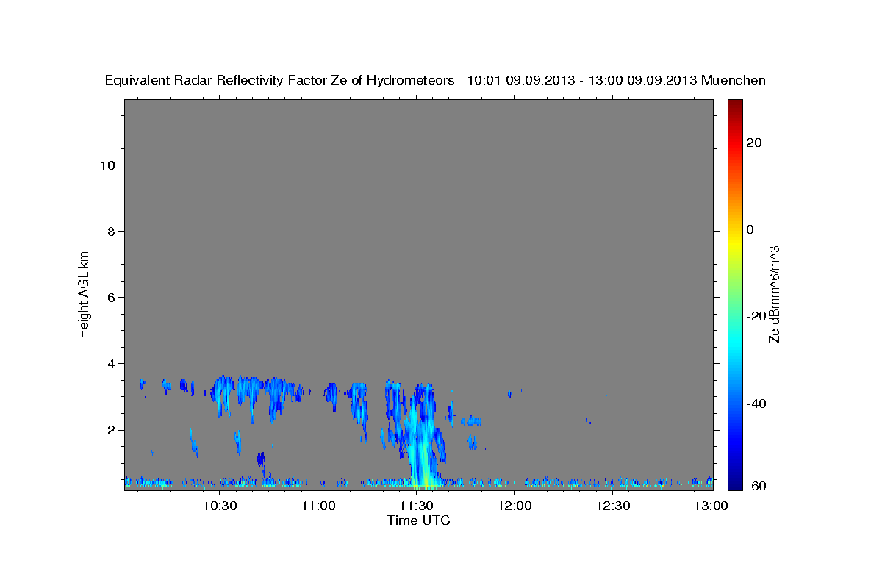
Task: Click the colorbar value -60 label
Action: pos(756,485)
